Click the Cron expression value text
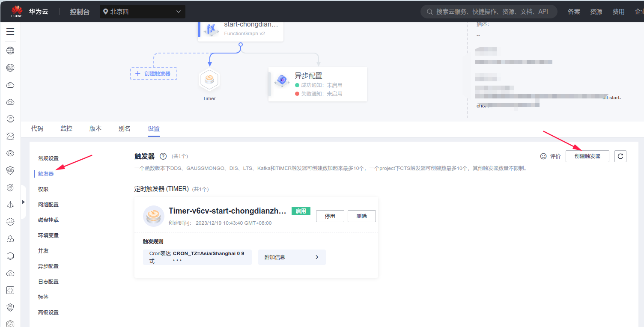The image size is (644, 327). click(x=209, y=257)
